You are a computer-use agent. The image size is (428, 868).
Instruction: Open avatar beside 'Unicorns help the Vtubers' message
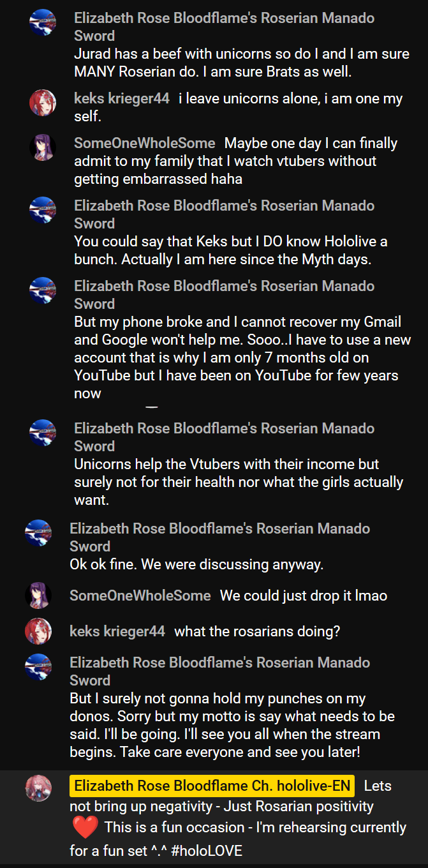coord(43,433)
